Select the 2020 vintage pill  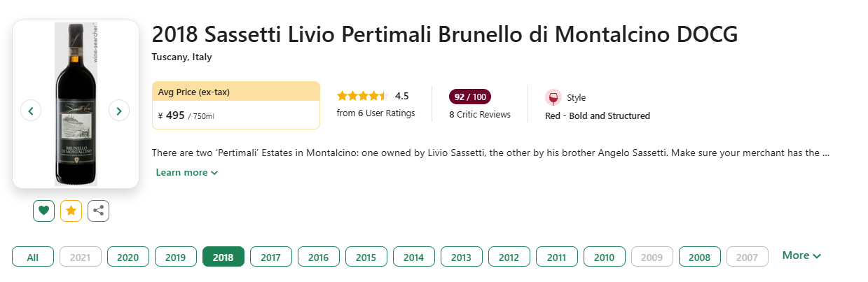(128, 257)
